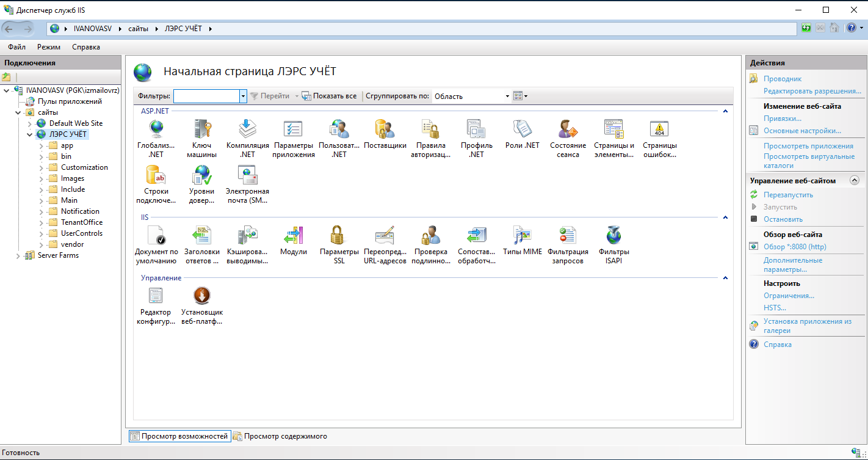Open the Модули feature icon
This screenshot has width=868, height=460.
pyautogui.click(x=294, y=235)
